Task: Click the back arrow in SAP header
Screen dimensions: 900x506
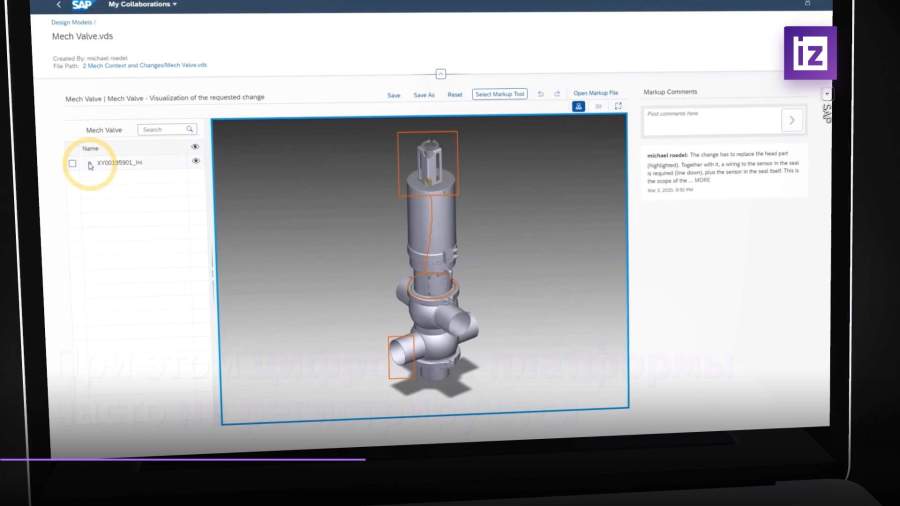Action: tap(58, 5)
